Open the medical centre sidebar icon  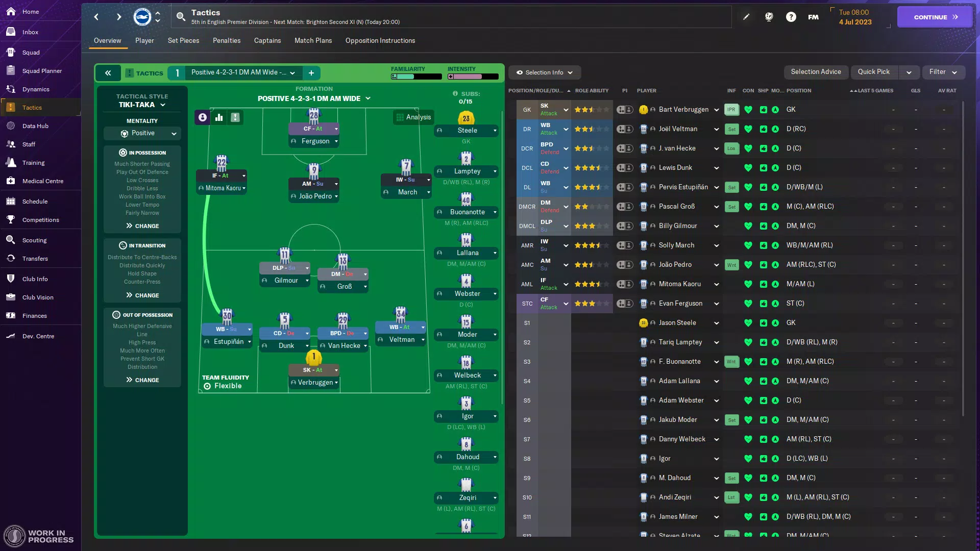pos(42,181)
